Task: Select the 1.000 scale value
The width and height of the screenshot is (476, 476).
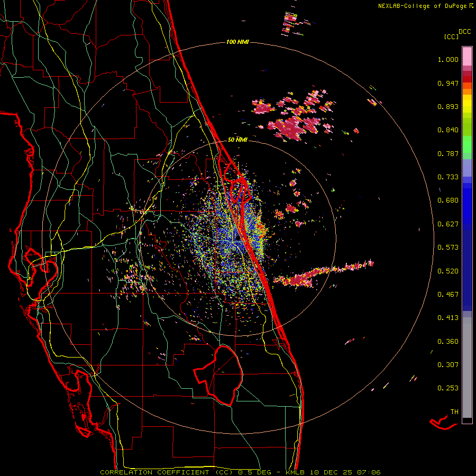Action: [x=448, y=59]
